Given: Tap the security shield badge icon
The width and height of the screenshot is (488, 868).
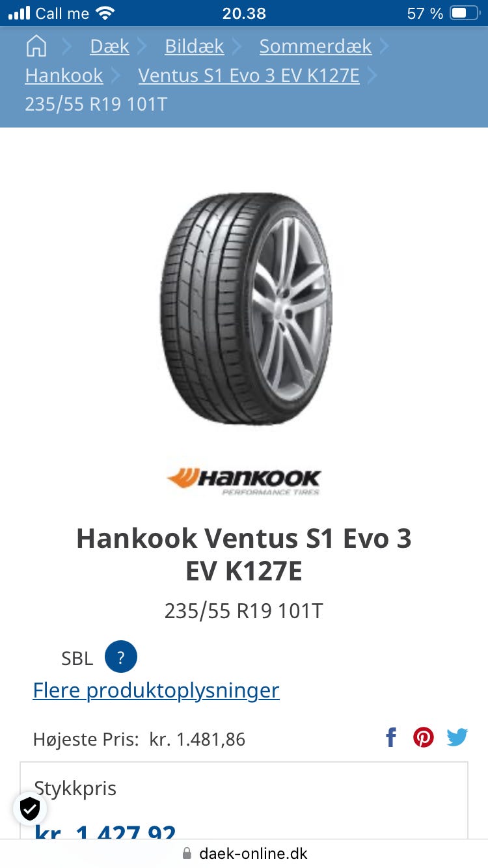Looking at the screenshot, I should (x=29, y=809).
